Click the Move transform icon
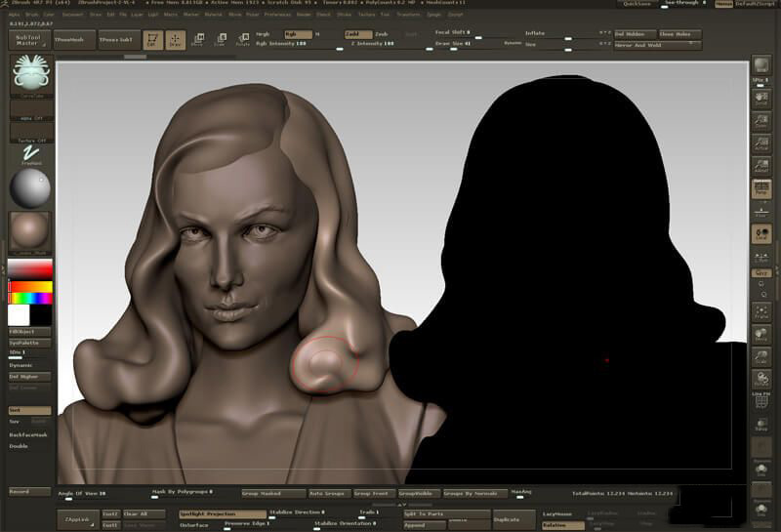The height and width of the screenshot is (532, 781). 198,40
